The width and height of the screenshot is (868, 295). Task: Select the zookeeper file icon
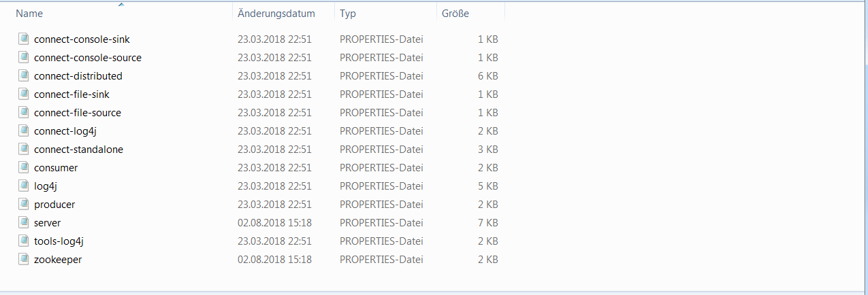[24, 259]
